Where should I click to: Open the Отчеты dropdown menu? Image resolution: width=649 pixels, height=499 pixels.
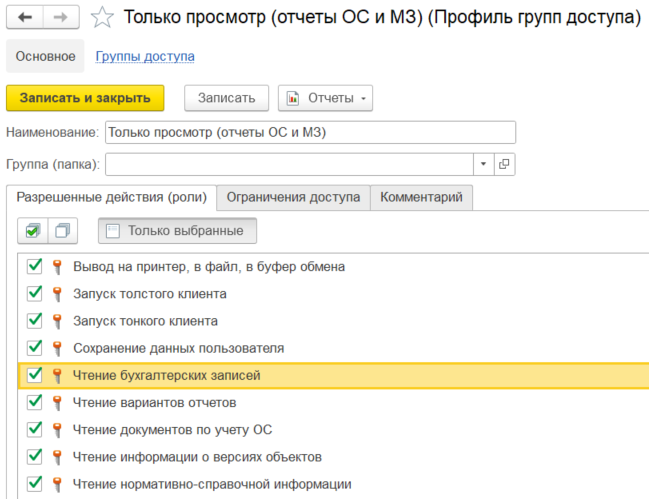coord(325,98)
